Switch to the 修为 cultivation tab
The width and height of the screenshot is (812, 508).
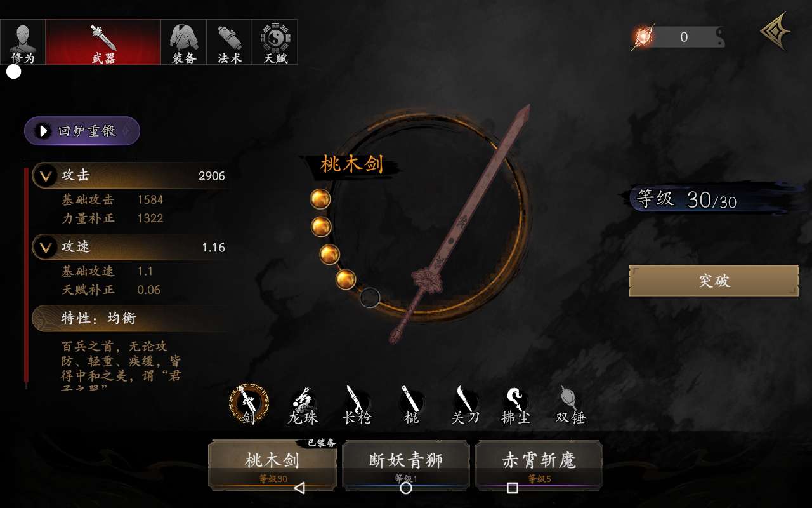[x=23, y=42]
